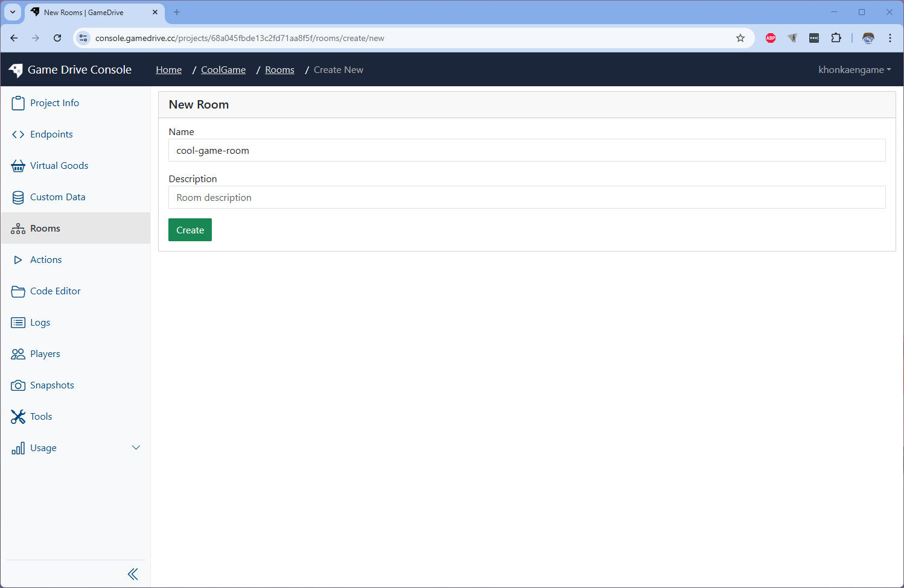This screenshot has height=588, width=904.
Task: Select Rooms in the sidebar menu
Action: click(x=45, y=229)
